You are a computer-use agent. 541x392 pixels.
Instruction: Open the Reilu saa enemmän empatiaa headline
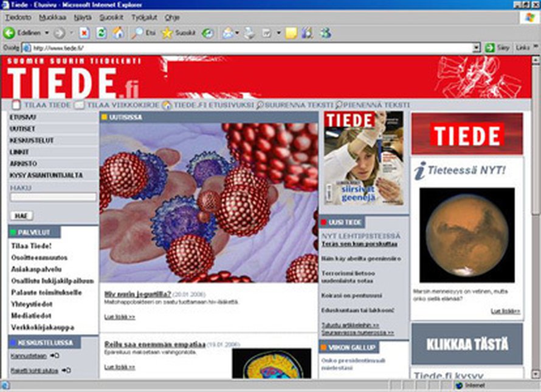click(x=155, y=345)
